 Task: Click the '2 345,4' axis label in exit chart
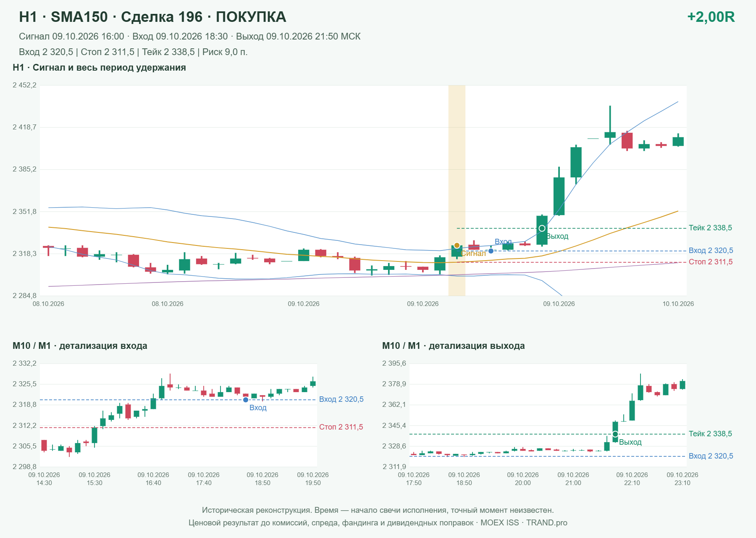tap(394, 425)
